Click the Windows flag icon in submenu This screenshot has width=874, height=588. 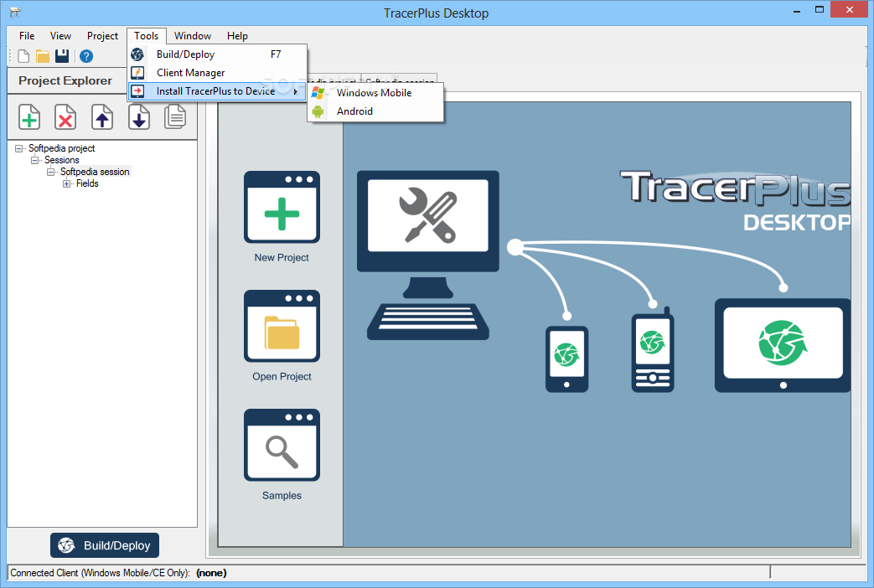coord(318,92)
